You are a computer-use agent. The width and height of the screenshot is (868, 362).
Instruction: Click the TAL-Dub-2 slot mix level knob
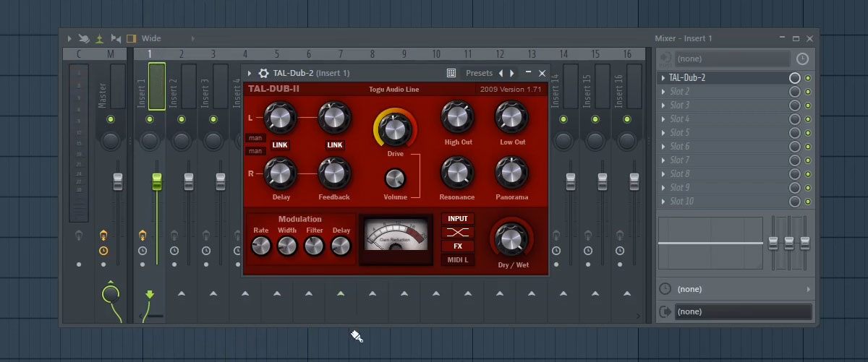(x=795, y=78)
